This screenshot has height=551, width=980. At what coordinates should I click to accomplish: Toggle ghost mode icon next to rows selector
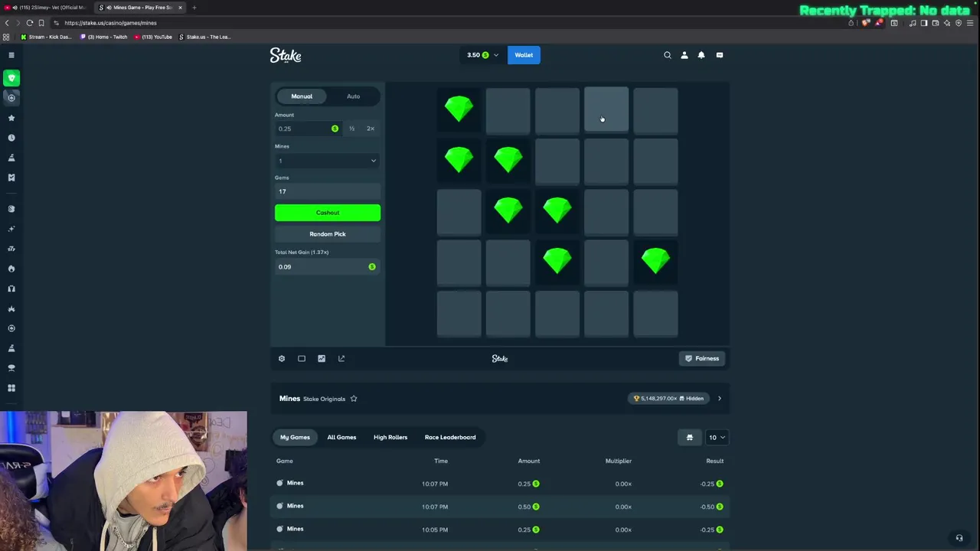[x=689, y=437]
